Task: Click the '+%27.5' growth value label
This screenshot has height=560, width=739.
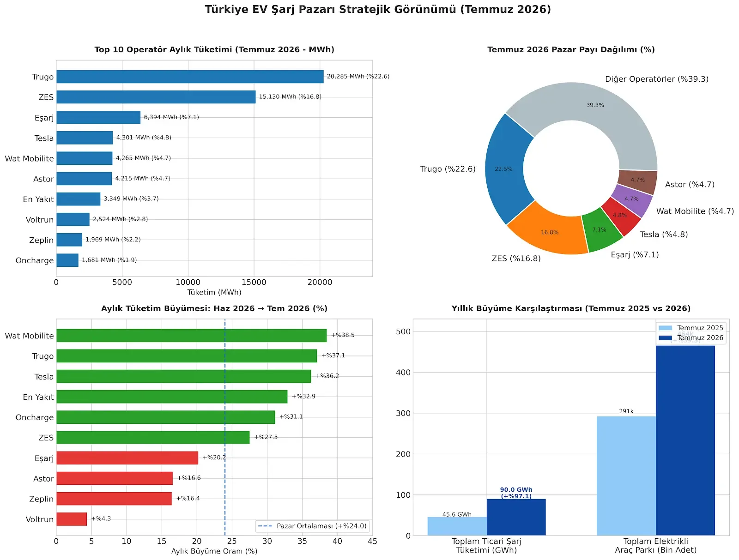Action: 266,437
